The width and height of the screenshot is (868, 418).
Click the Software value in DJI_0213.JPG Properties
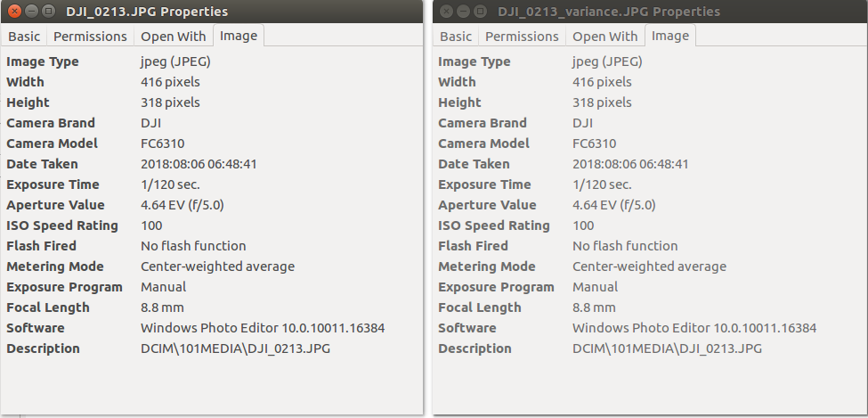click(x=263, y=328)
